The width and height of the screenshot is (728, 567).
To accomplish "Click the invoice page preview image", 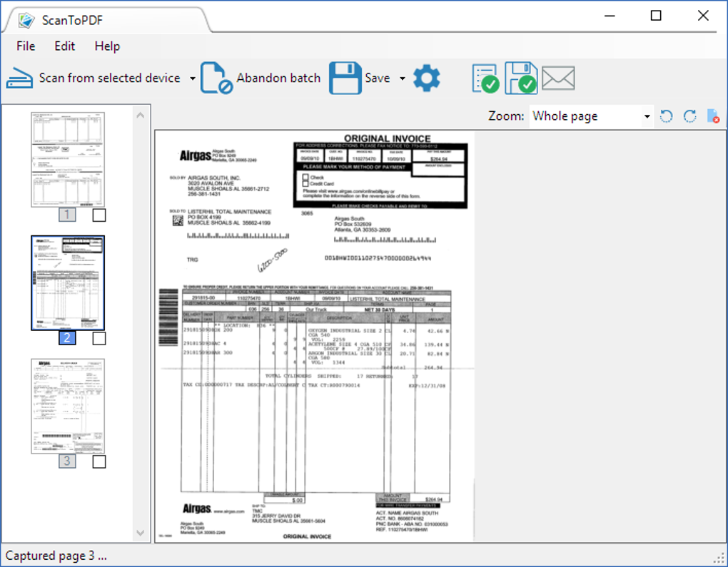I will click(315, 336).
